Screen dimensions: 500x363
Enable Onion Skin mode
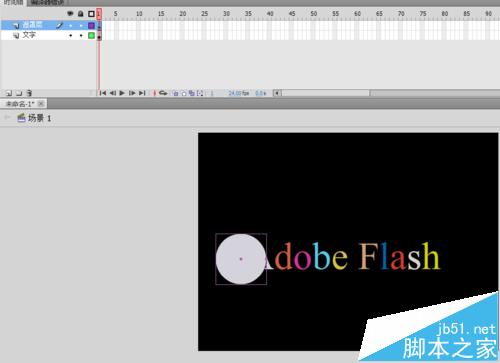click(x=175, y=93)
